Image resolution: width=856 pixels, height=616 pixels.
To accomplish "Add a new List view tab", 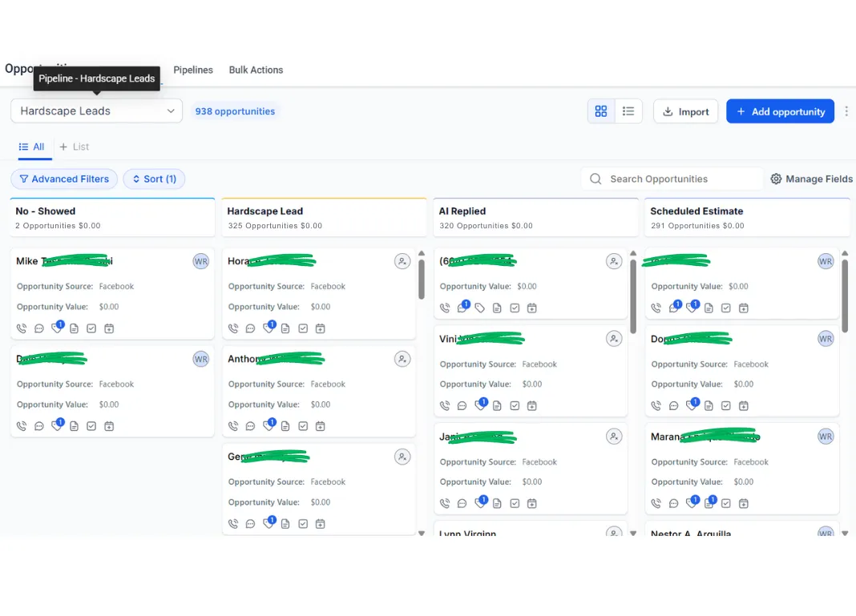I will [x=74, y=147].
